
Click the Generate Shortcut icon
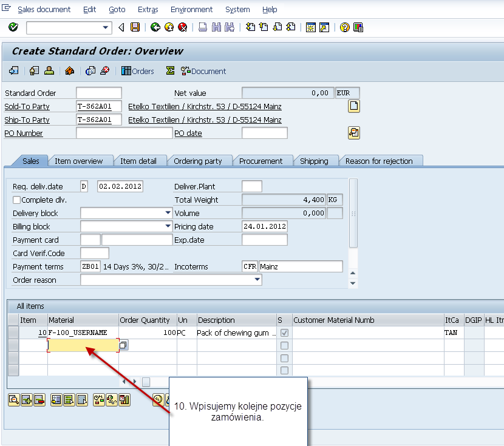(x=324, y=28)
